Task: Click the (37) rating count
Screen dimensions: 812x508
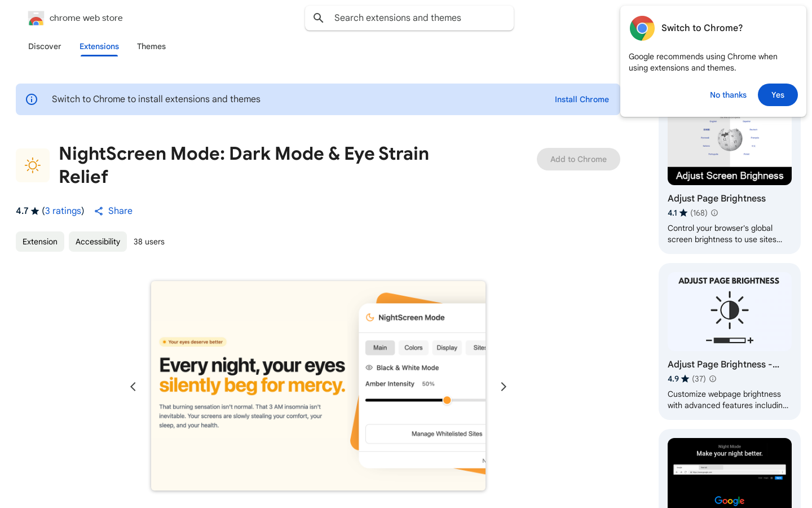Action: pyautogui.click(x=699, y=379)
